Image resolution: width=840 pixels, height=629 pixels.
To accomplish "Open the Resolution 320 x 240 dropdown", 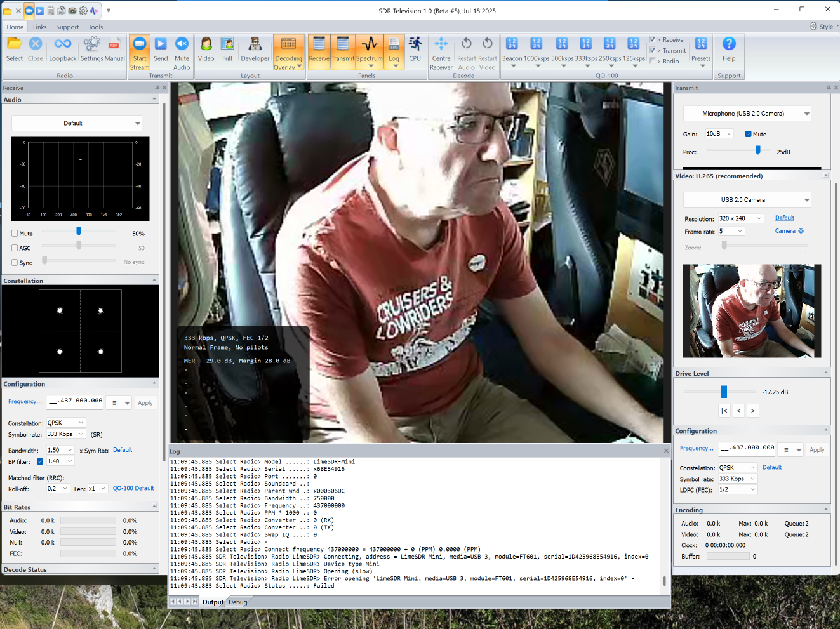I will [740, 218].
